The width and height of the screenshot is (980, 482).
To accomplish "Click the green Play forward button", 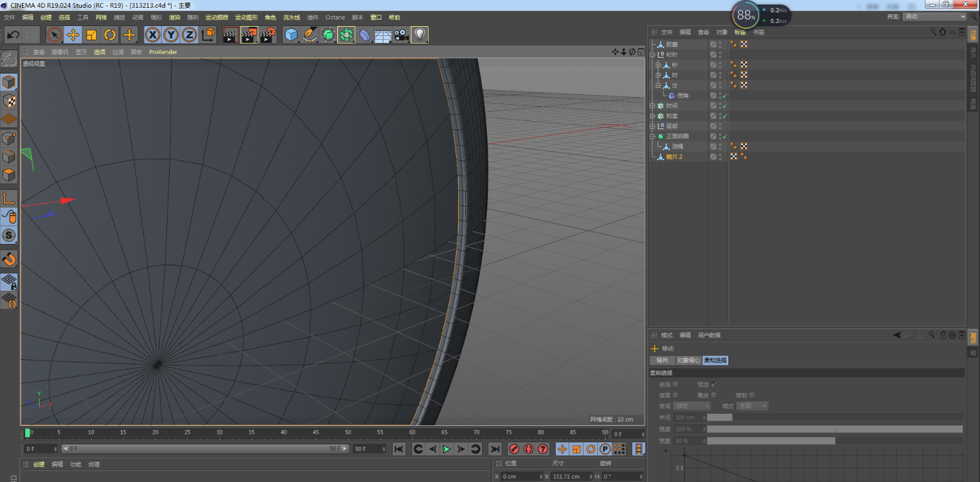I will [x=446, y=449].
